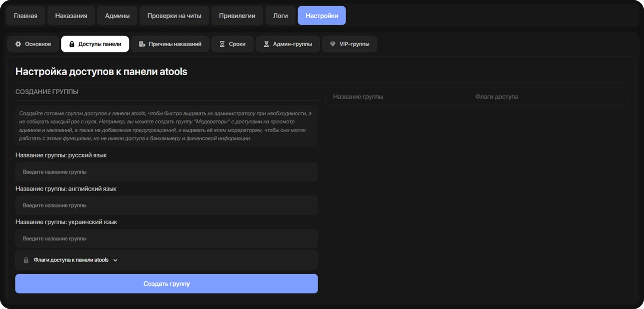Open the VIP-группы tab
The width and height of the screenshot is (644, 309).
[x=349, y=44]
